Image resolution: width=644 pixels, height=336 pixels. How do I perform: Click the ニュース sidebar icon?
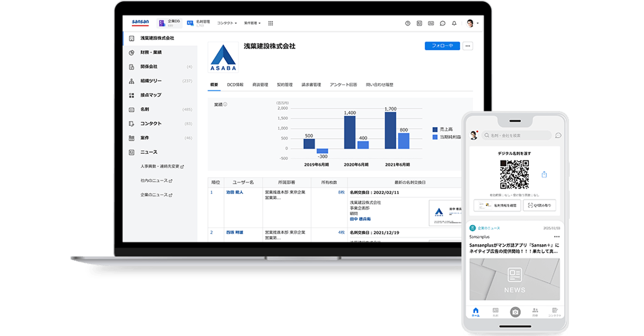click(131, 152)
